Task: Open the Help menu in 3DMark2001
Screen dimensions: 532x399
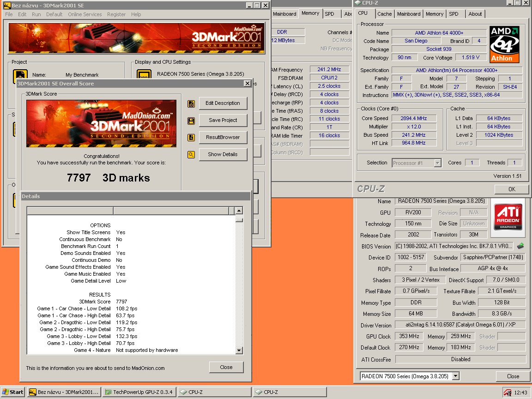Action: click(136, 14)
